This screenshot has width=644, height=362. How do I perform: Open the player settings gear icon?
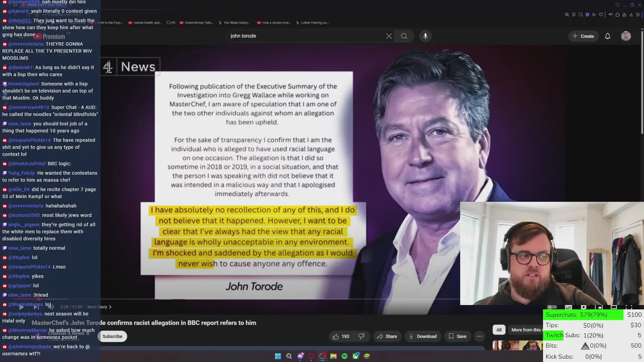tap(584, 307)
